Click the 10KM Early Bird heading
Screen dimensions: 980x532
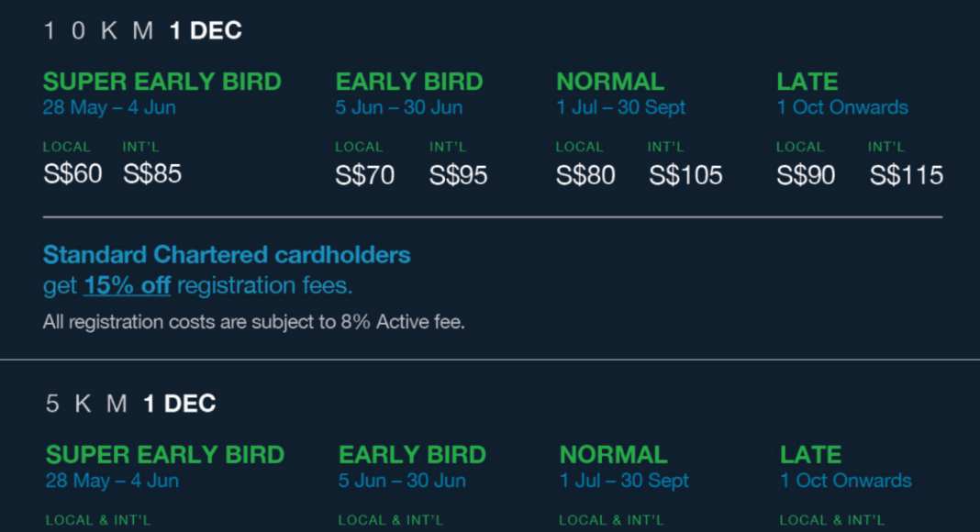coord(409,82)
